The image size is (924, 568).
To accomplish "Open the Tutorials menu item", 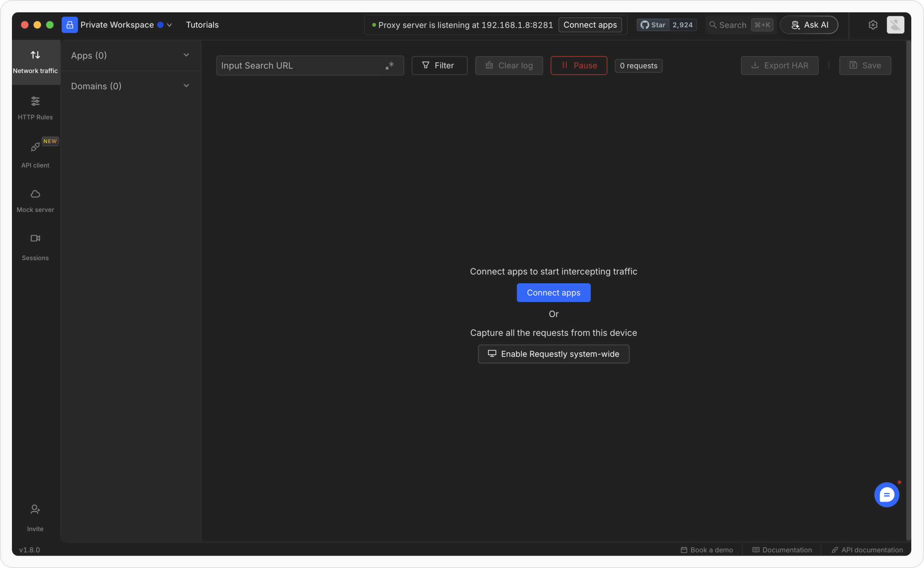I will 202,25.
